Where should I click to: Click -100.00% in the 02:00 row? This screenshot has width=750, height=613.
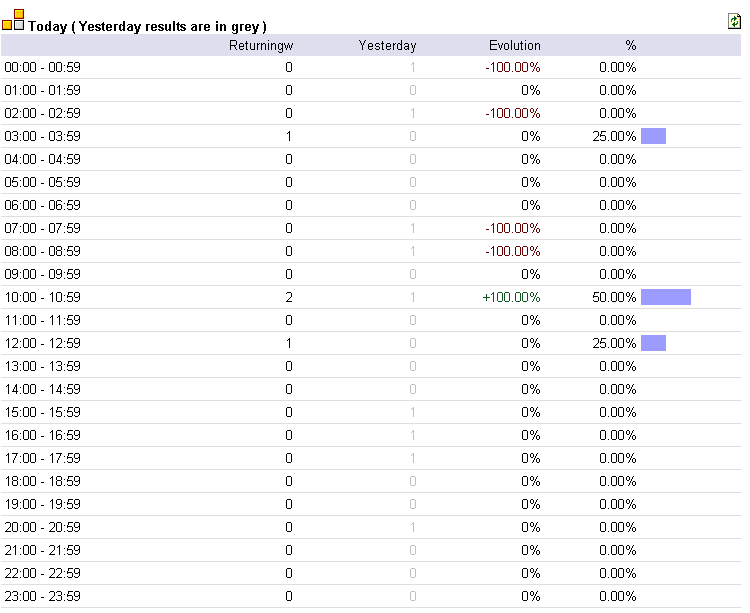[x=513, y=113]
